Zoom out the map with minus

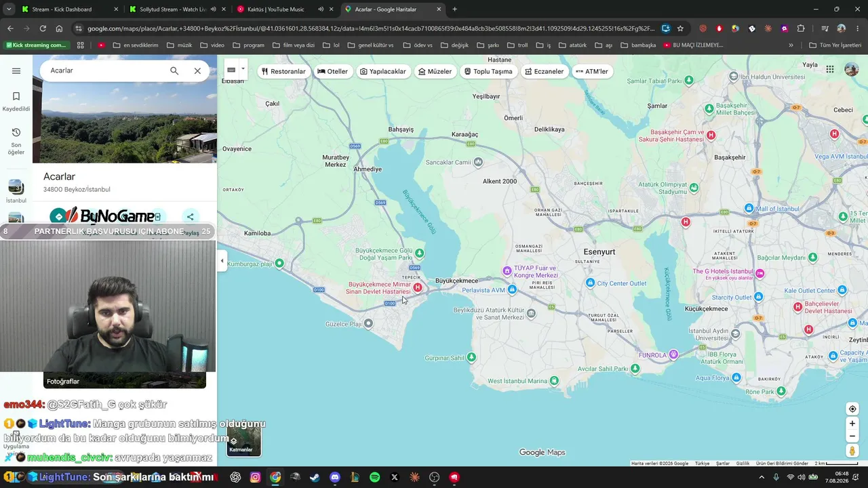coord(852,436)
